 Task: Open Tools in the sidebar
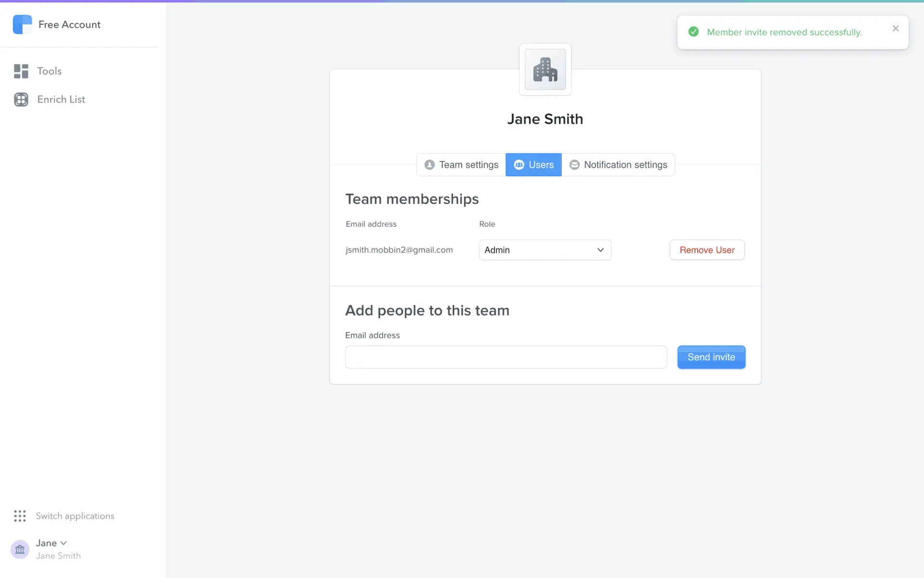coord(49,71)
